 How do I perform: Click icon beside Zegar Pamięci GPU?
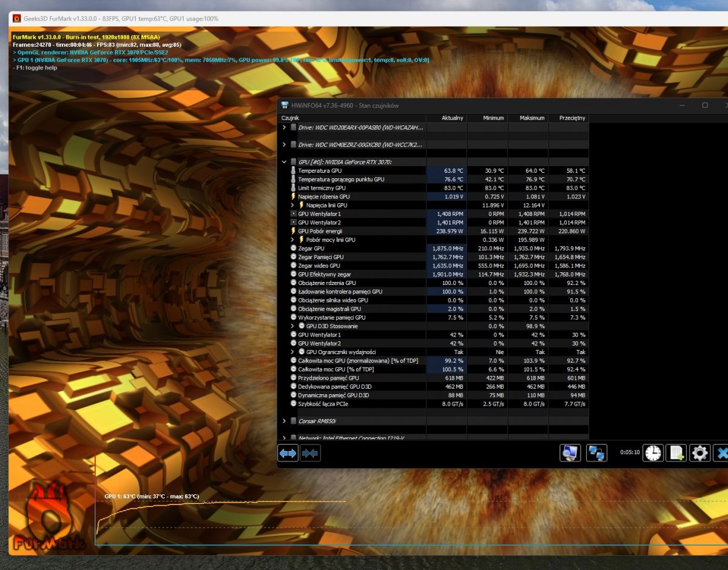[x=294, y=257]
